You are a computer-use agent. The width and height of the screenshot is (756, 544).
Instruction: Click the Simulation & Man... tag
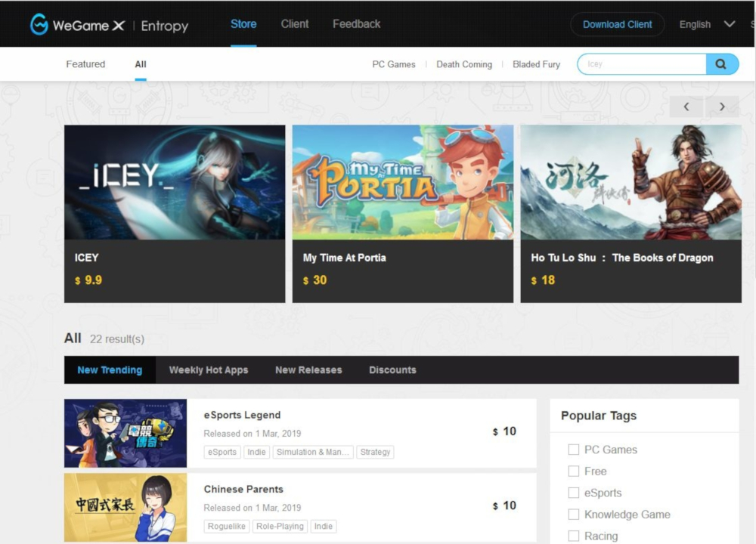click(x=313, y=452)
